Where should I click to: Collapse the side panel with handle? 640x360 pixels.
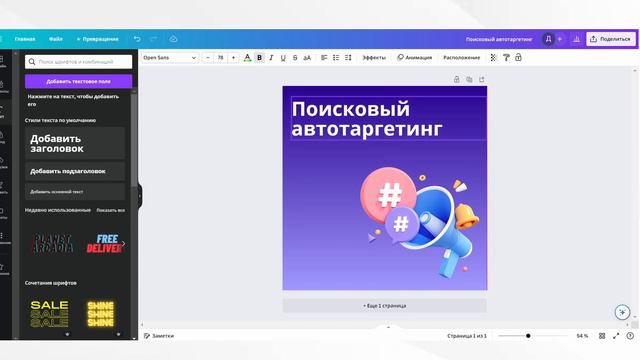[140, 196]
